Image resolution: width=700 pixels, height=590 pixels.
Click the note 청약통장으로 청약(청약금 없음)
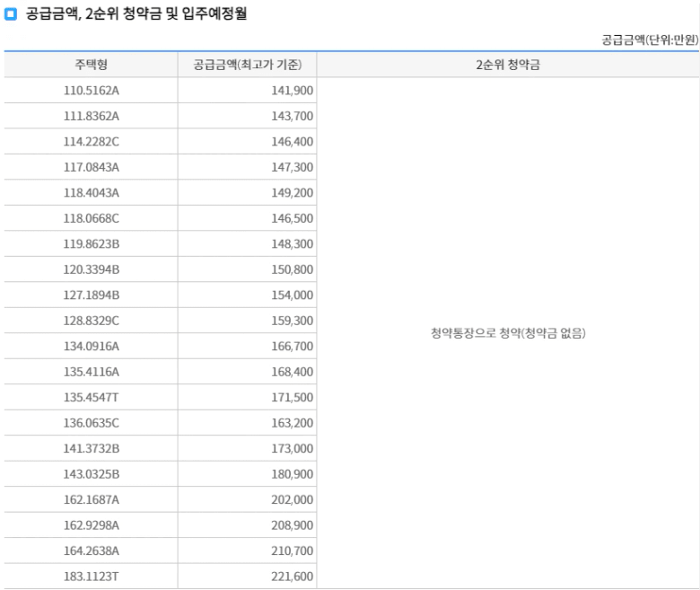[508, 333]
